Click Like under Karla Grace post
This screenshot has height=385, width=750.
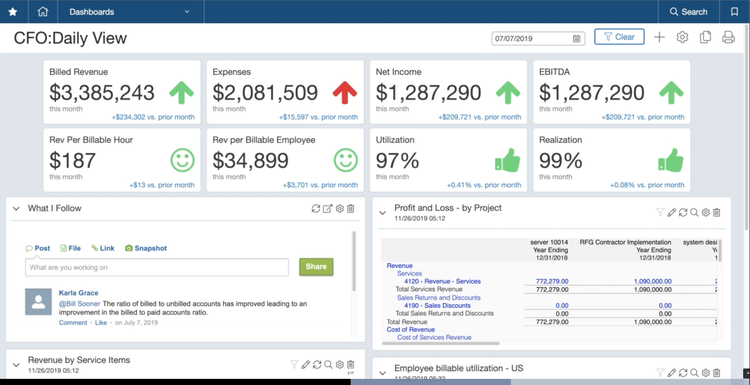point(101,323)
